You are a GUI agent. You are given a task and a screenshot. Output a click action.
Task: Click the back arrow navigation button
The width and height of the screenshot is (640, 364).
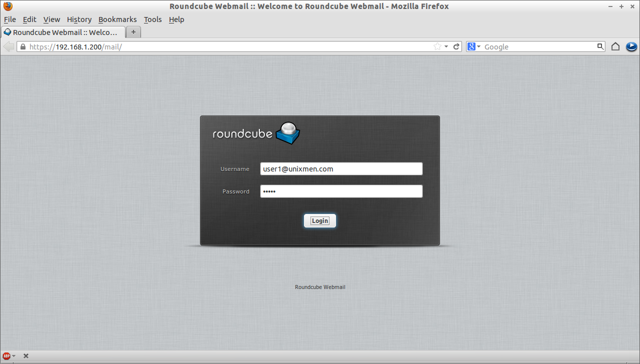(x=8, y=46)
